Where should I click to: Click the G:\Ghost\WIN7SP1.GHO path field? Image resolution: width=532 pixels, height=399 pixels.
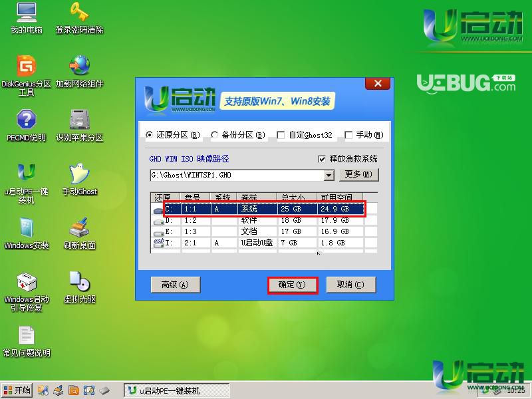click(x=237, y=176)
